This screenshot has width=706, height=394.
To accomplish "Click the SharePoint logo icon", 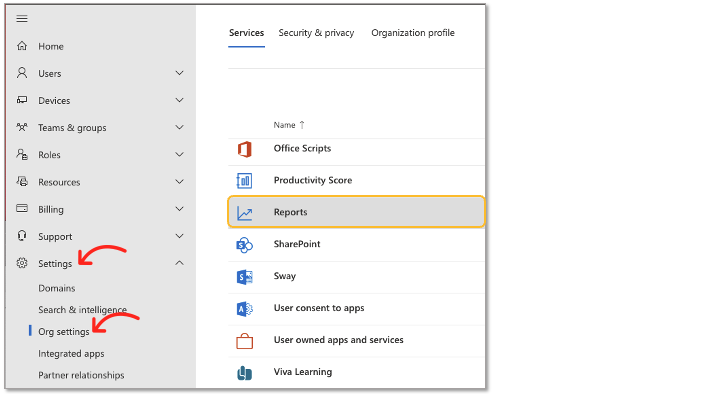I will pos(244,245).
